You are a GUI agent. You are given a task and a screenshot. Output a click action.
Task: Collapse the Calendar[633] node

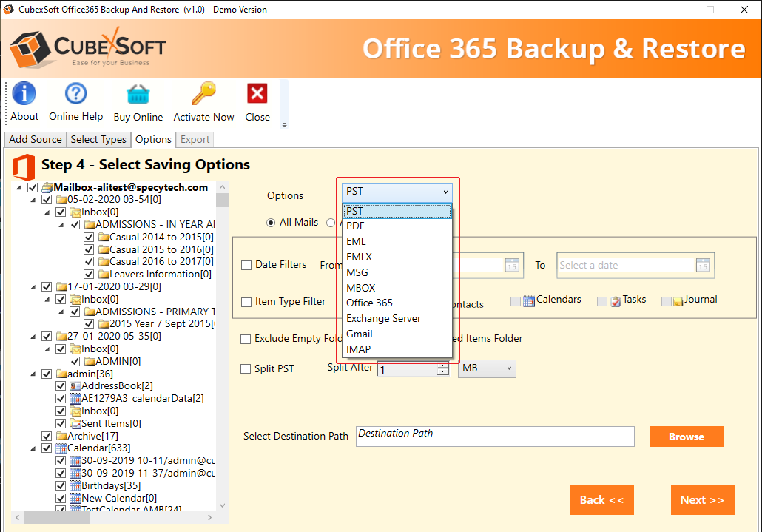(33, 448)
